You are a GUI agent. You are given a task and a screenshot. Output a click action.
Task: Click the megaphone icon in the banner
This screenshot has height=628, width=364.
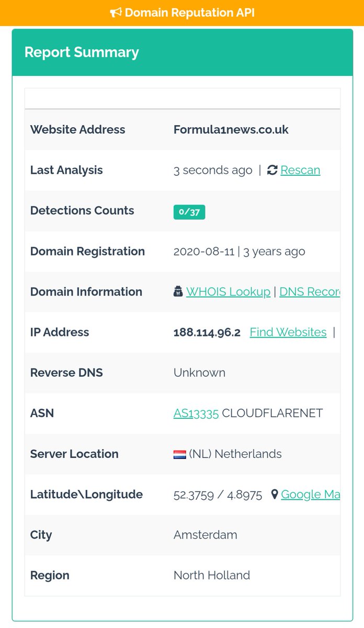coord(116,13)
